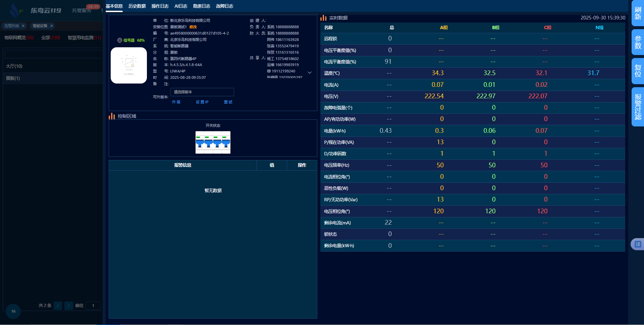The image size is (644, 325).
Task: Go to next page in pagination
Action: (69, 306)
